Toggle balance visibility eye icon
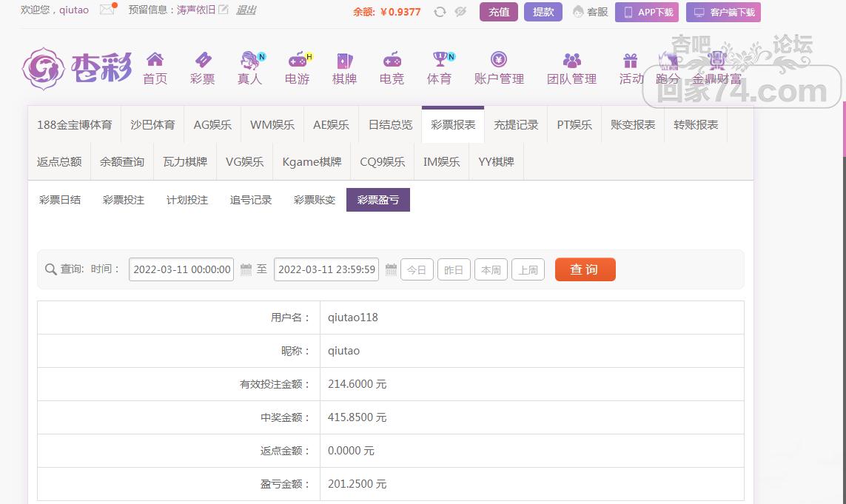 click(x=460, y=12)
